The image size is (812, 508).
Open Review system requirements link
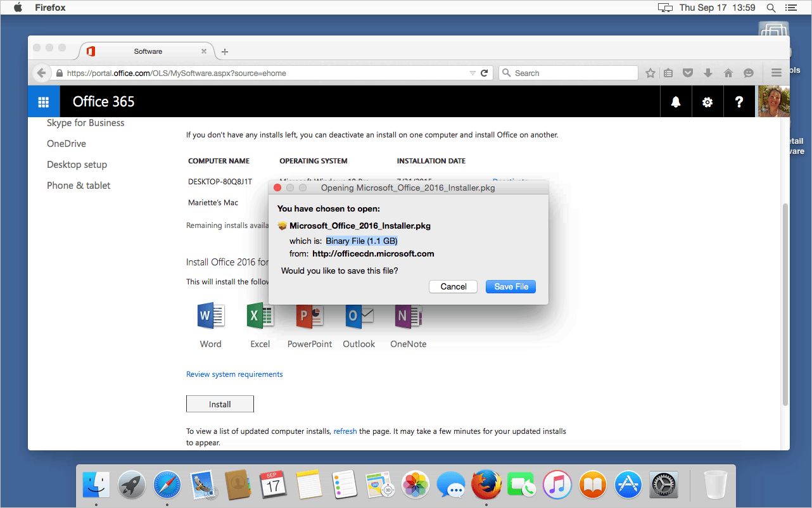pyautogui.click(x=234, y=374)
